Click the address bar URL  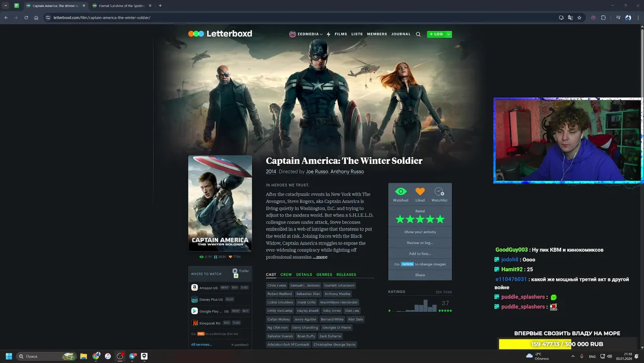tap(102, 18)
